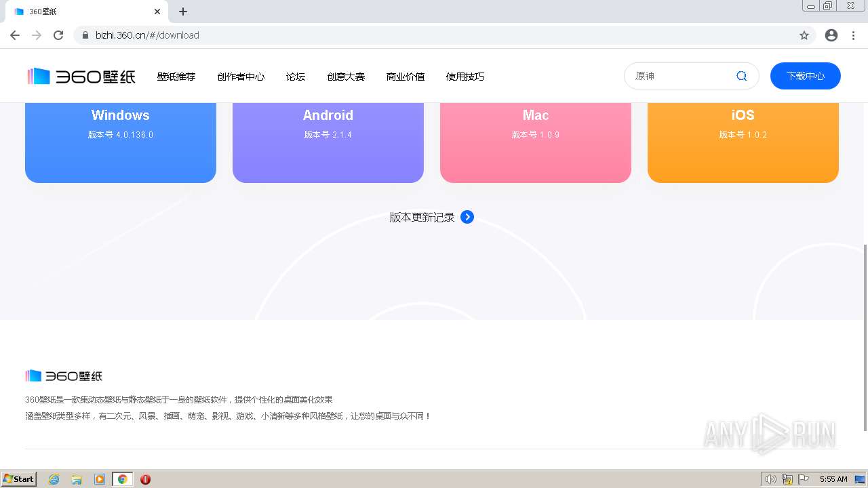Open the file explorer taskbar icon

click(x=77, y=479)
